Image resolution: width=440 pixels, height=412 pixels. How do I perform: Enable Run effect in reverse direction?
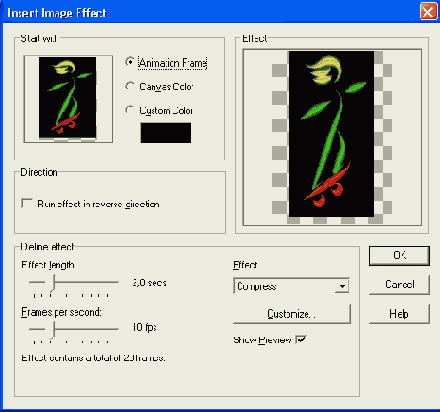pos(26,203)
